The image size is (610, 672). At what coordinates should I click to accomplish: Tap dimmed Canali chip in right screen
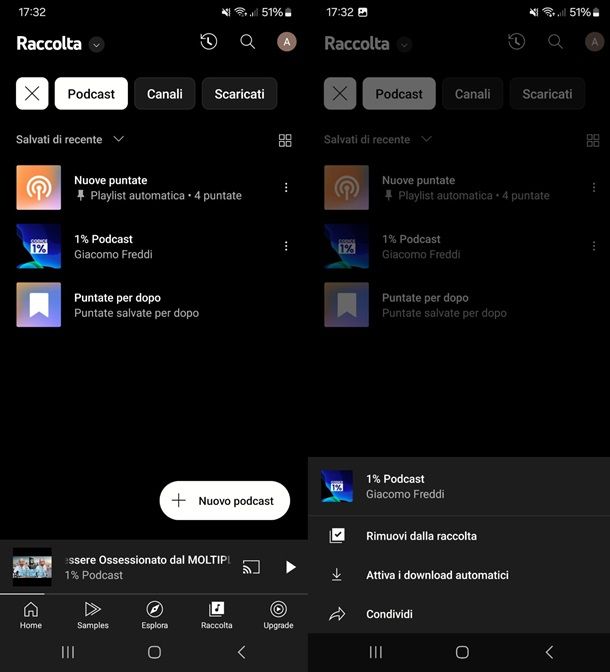tap(472, 93)
